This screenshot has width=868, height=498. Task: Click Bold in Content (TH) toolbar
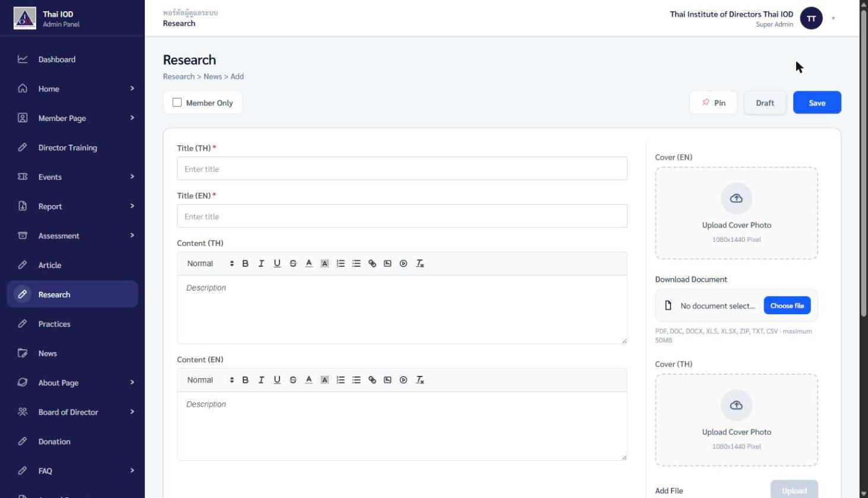point(245,263)
